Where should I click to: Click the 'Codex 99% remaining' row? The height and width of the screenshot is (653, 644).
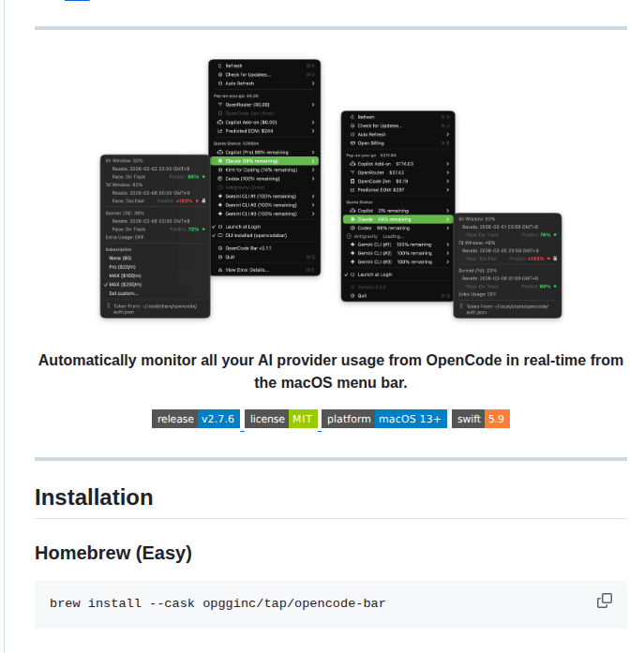pyautogui.click(x=397, y=228)
